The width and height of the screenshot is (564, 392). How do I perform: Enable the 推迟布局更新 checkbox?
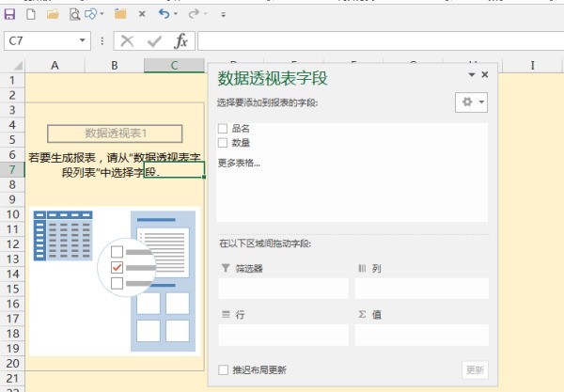pos(223,370)
